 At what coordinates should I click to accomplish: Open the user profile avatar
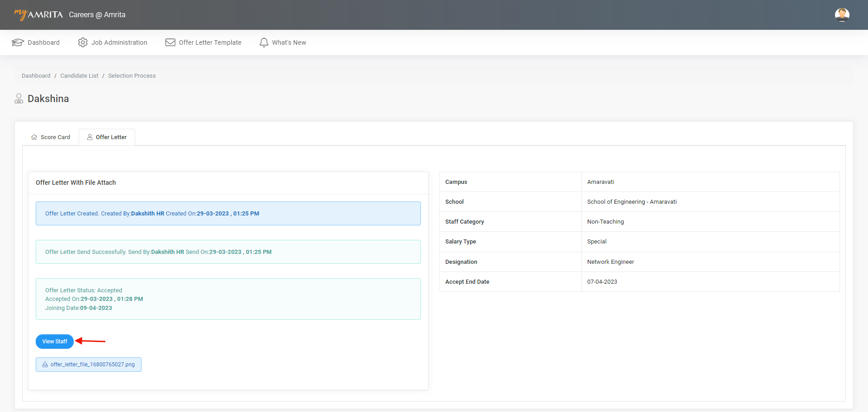842,15
